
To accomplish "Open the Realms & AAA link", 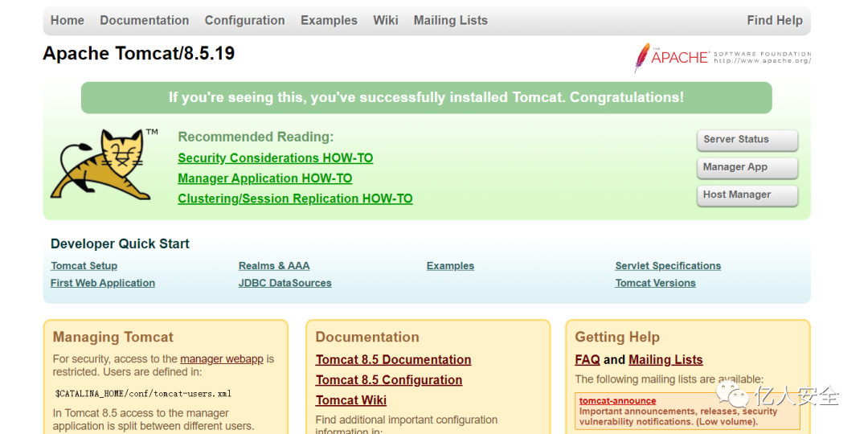I will tap(274, 266).
